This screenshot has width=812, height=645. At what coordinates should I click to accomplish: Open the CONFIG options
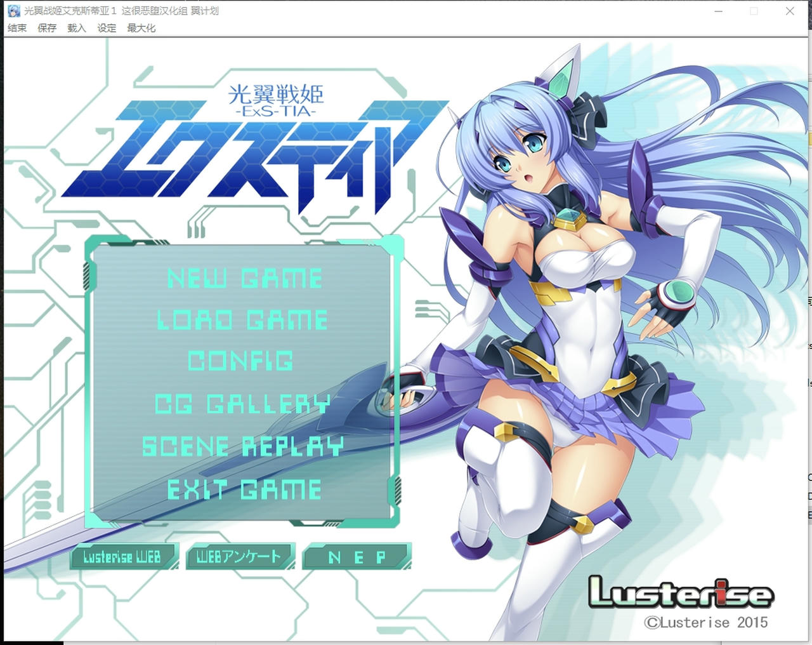[241, 362]
